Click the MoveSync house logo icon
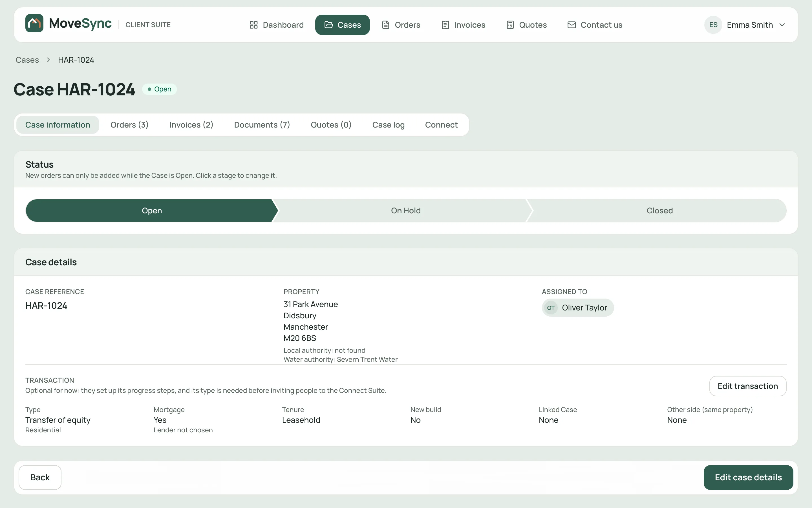The image size is (812, 508). tap(34, 23)
